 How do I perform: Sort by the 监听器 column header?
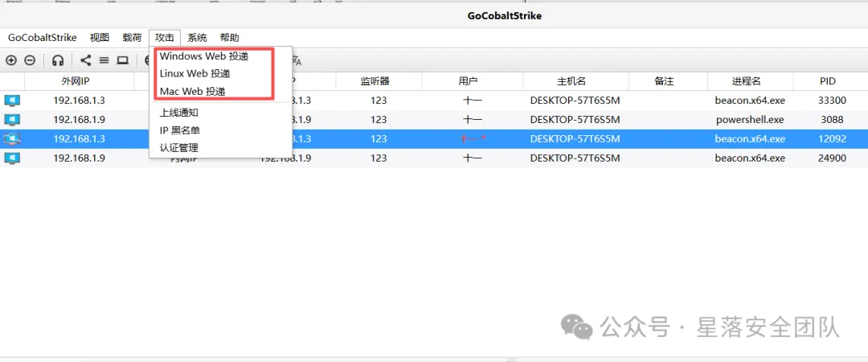(x=375, y=81)
